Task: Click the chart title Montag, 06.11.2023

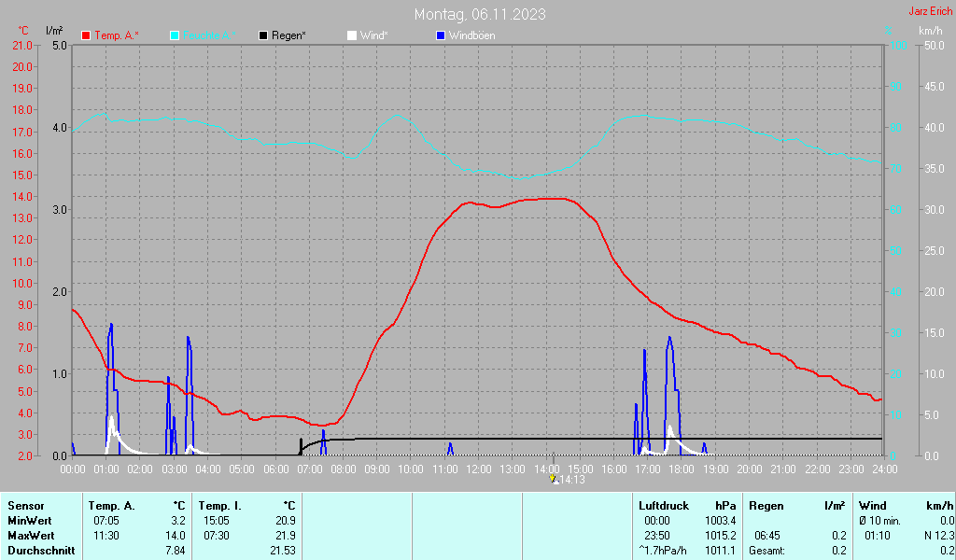Action: pos(481,14)
